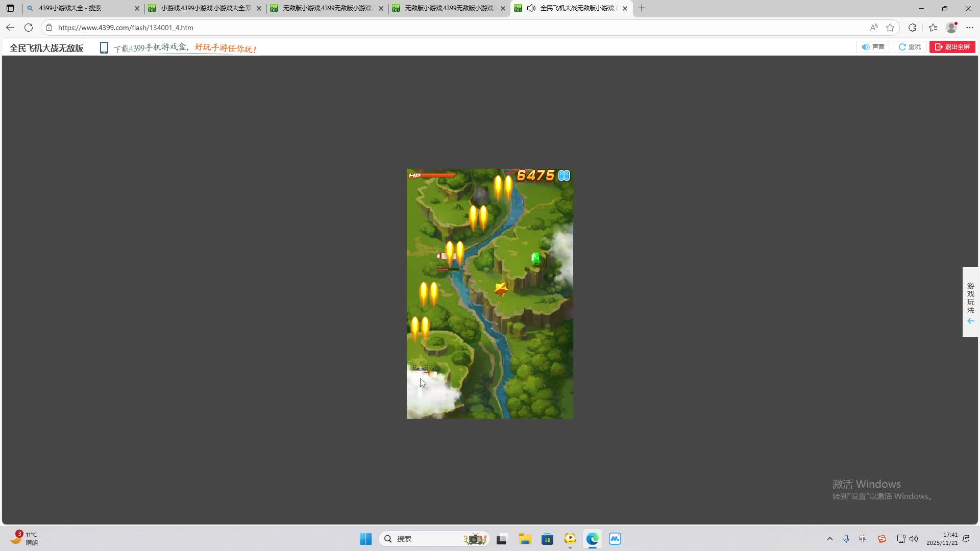Toggle sound with the 声音 button
The width and height of the screenshot is (980, 551).
coord(873,47)
